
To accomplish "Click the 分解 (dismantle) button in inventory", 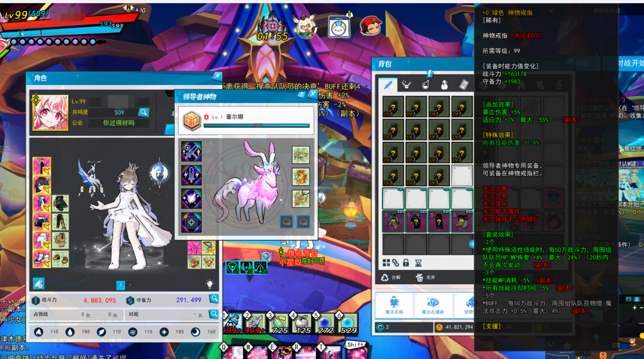I will (x=391, y=278).
